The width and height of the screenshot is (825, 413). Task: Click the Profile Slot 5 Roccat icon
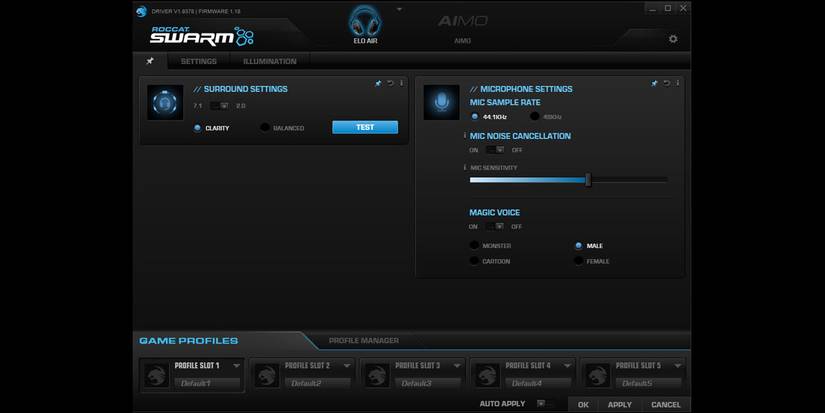(x=597, y=376)
